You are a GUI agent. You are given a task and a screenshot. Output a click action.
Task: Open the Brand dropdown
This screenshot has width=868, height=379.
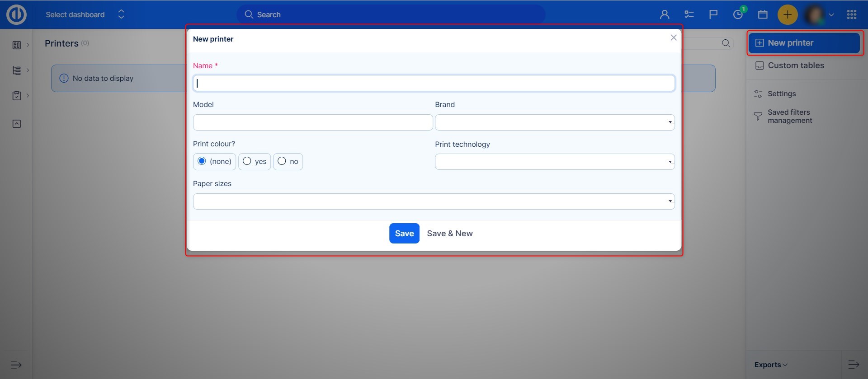click(554, 122)
